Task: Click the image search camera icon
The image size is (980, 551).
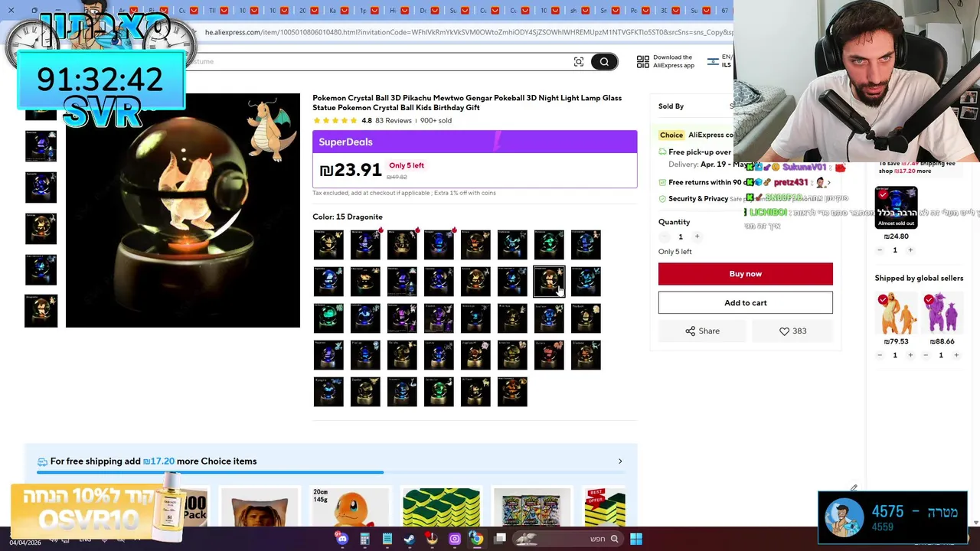Action: click(579, 62)
